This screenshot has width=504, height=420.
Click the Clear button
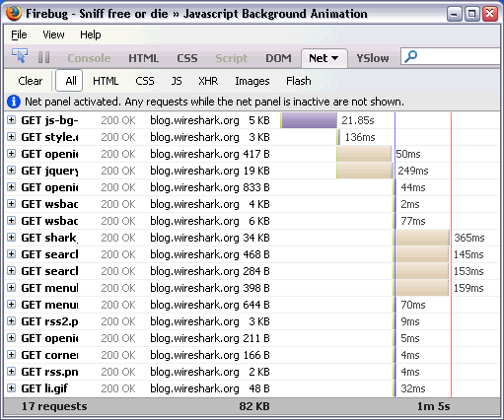point(31,81)
